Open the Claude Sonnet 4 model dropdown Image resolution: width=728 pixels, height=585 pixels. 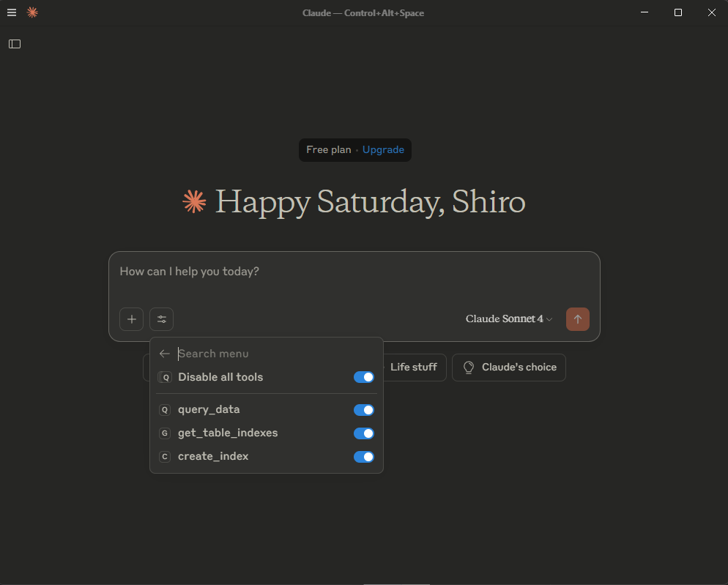(x=509, y=319)
